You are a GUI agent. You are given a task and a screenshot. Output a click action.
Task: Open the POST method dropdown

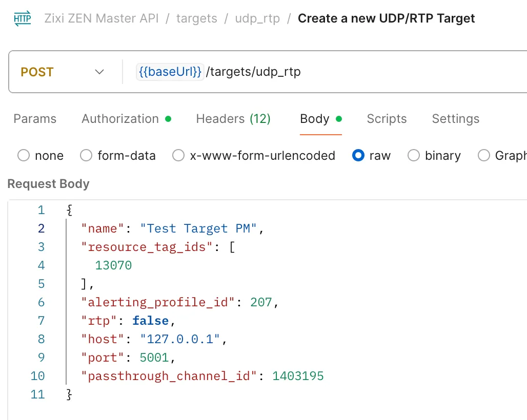(x=63, y=72)
